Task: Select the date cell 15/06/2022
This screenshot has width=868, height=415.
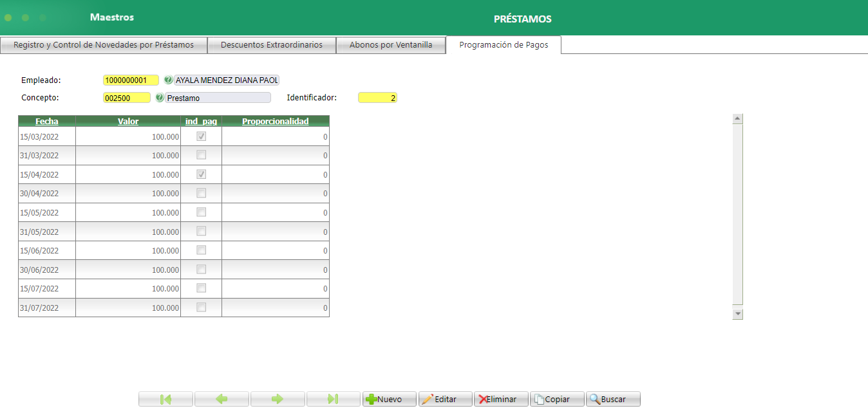Action: coord(47,250)
